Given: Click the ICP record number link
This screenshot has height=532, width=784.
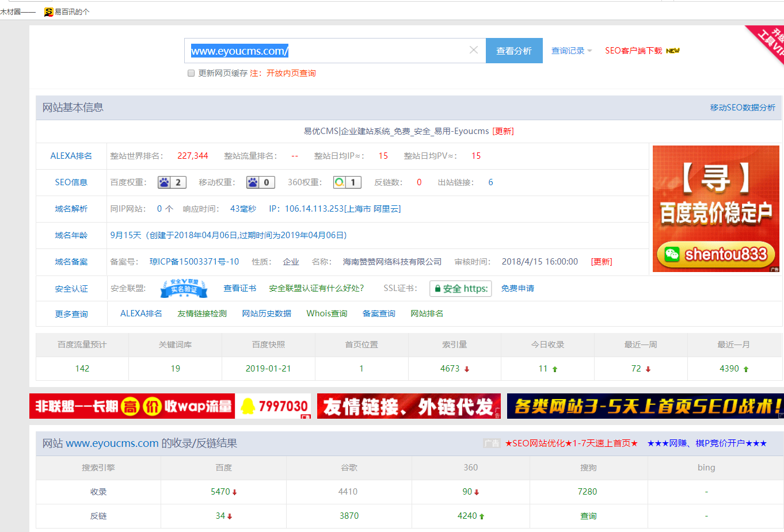Looking at the screenshot, I should pyautogui.click(x=194, y=262).
